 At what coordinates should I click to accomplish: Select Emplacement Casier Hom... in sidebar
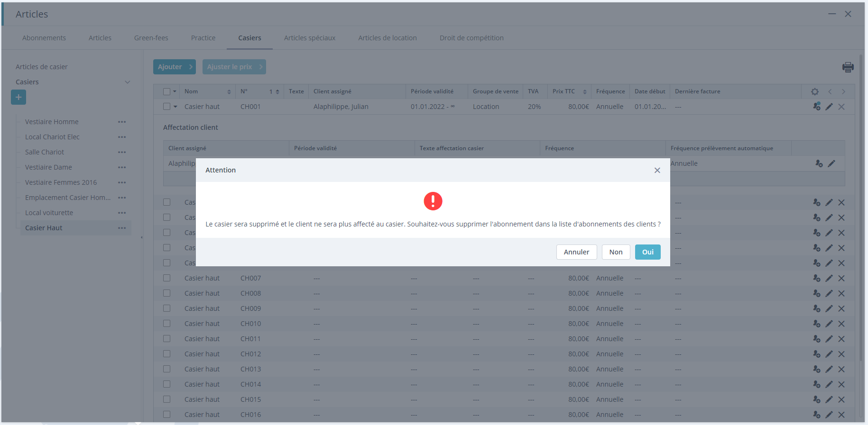(x=68, y=198)
